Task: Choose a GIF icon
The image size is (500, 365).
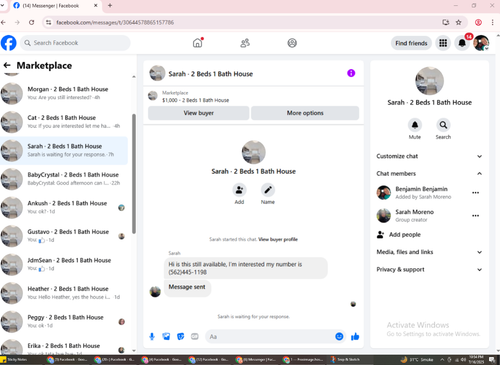Action: (x=195, y=337)
